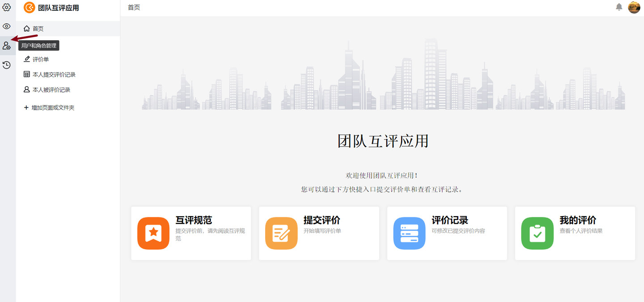Click the 首页 breadcrumb in header
644x302 pixels.
pyautogui.click(x=134, y=8)
